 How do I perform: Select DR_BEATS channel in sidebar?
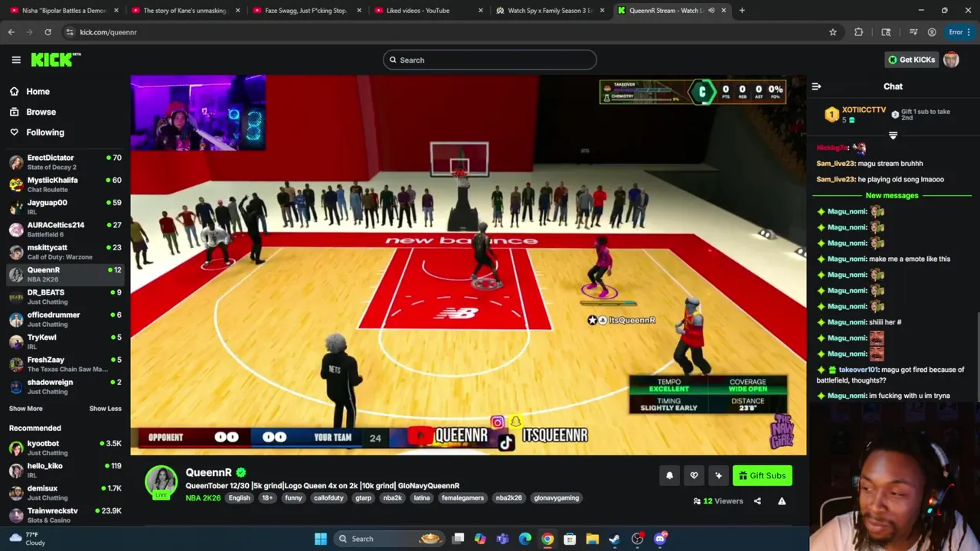coord(65,297)
